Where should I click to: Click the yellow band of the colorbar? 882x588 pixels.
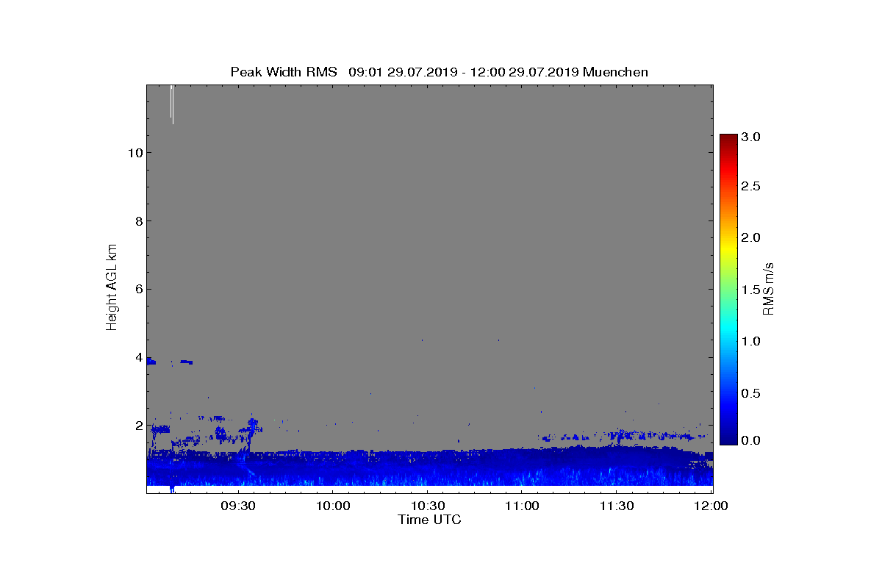click(728, 249)
